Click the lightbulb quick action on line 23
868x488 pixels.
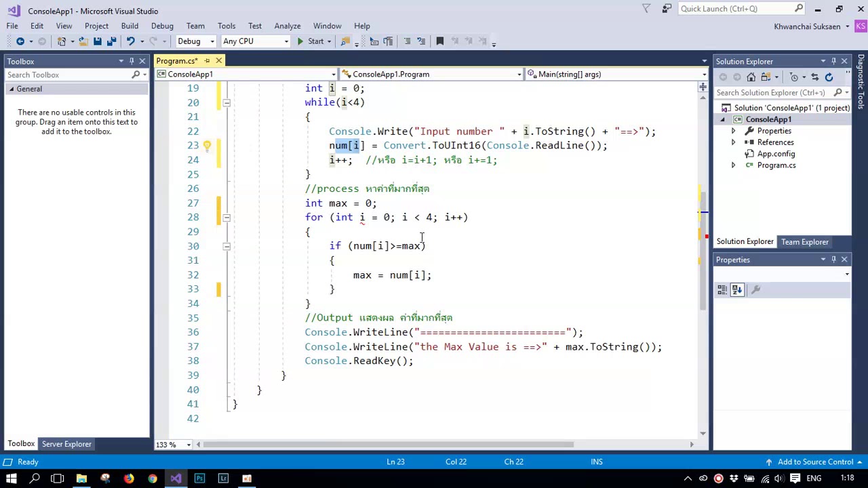coord(207,145)
